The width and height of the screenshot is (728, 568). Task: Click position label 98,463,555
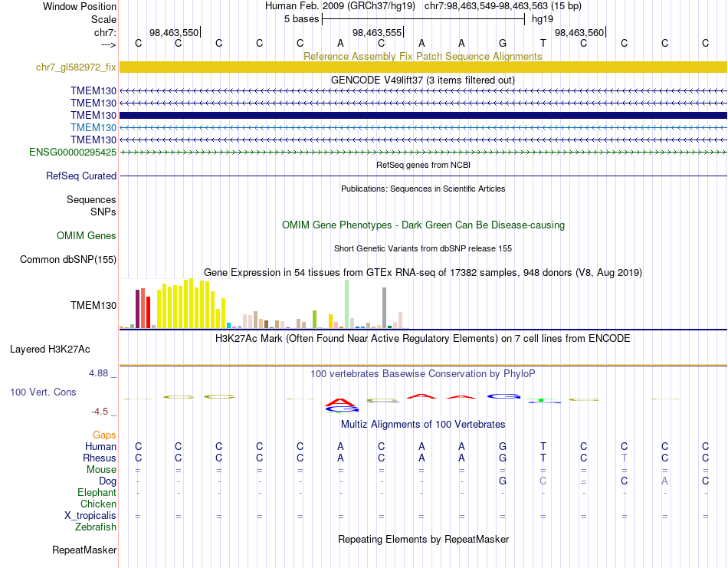(377, 32)
